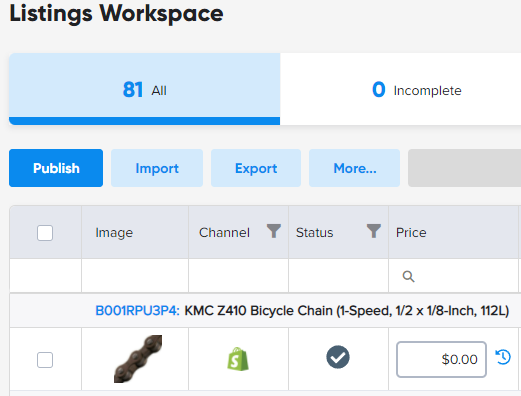Open the Status column filter icon
This screenshot has width=521, height=396.
[374, 231]
